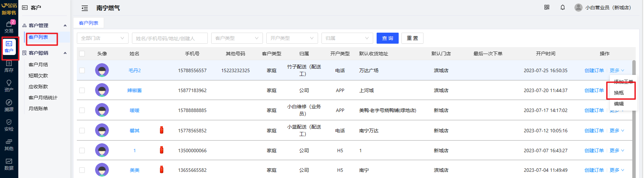Click the 查询 search button
Image resolution: width=644 pixels, height=178 pixels.
tap(388, 38)
